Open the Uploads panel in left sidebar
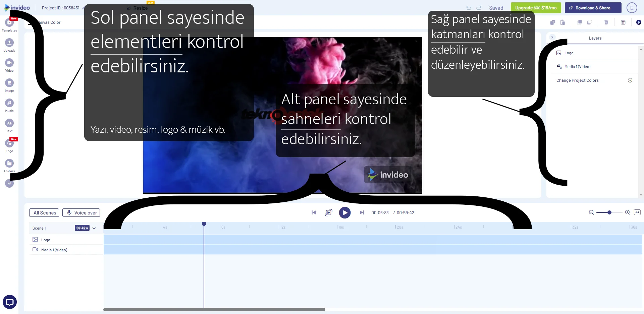The image size is (644, 314). (x=9, y=45)
